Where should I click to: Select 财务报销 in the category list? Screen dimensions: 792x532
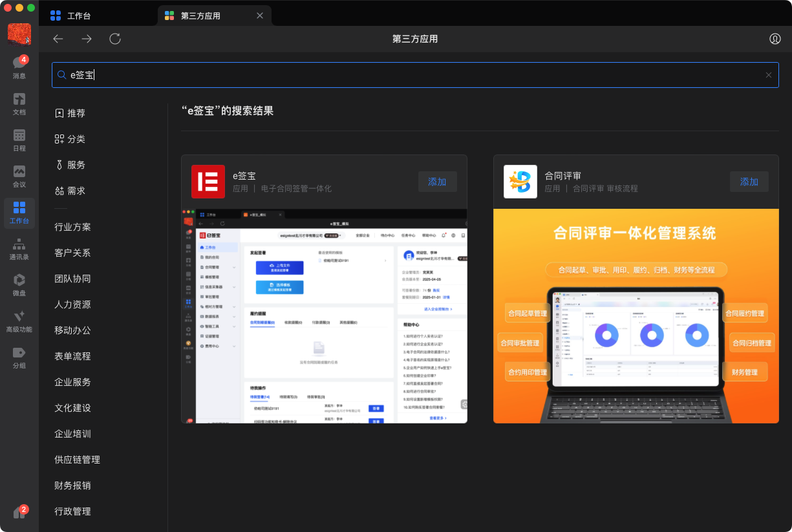[72, 485]
